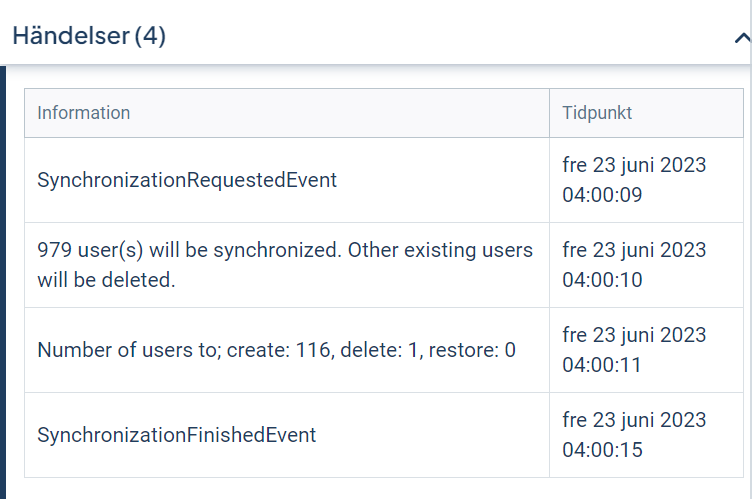Select the 979 user(s) will be synchronized row
This screenshot has height=499, width=752.
click(x=384, y=265)
